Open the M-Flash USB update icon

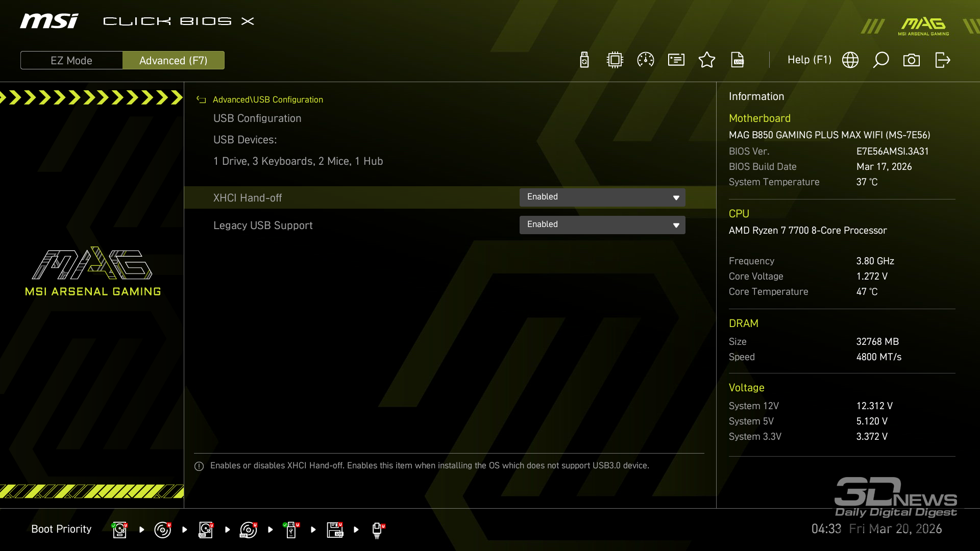click(x=584, y=60)
